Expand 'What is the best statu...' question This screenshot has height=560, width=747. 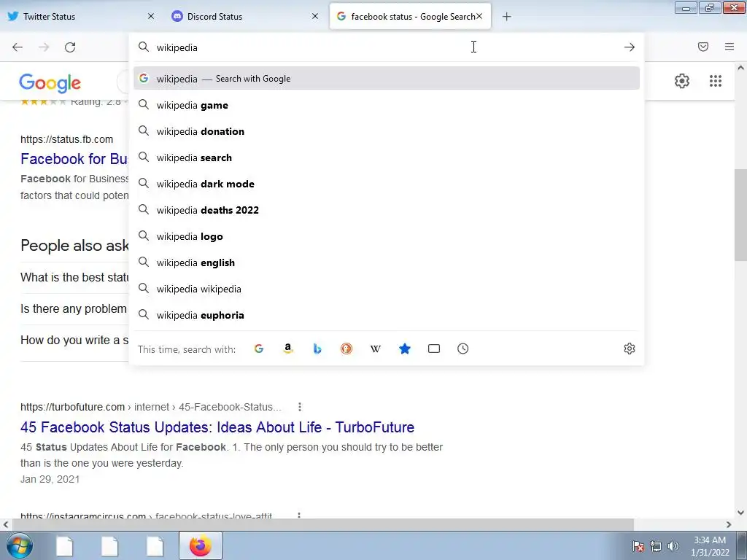click(74, 277)
